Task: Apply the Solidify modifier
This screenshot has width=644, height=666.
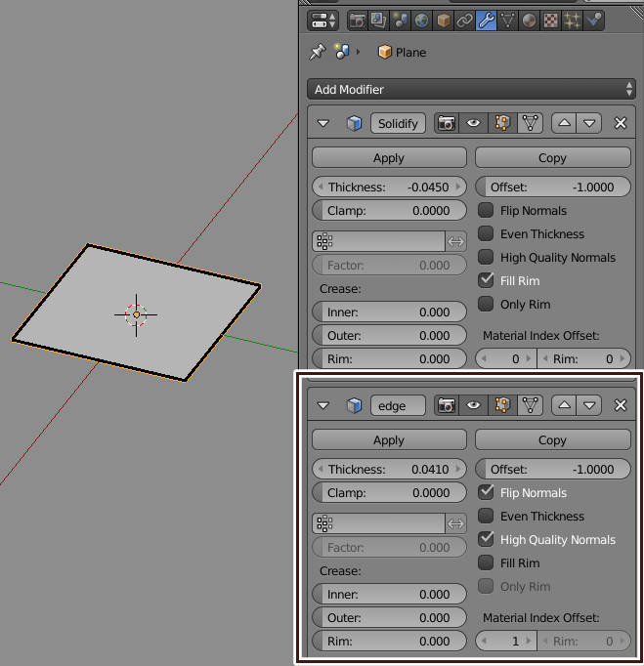Action: (389, 158)
